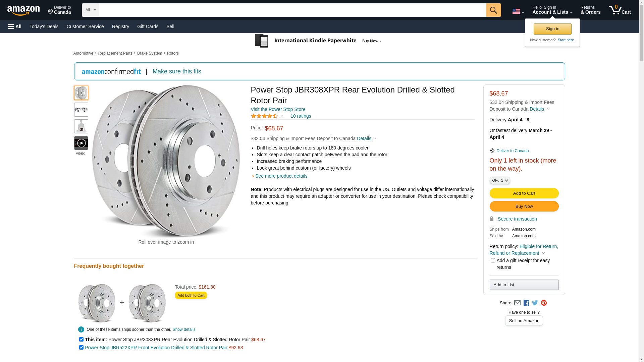Uncheck the 'This item' JBR308XPR checkbox

point(81,340)
